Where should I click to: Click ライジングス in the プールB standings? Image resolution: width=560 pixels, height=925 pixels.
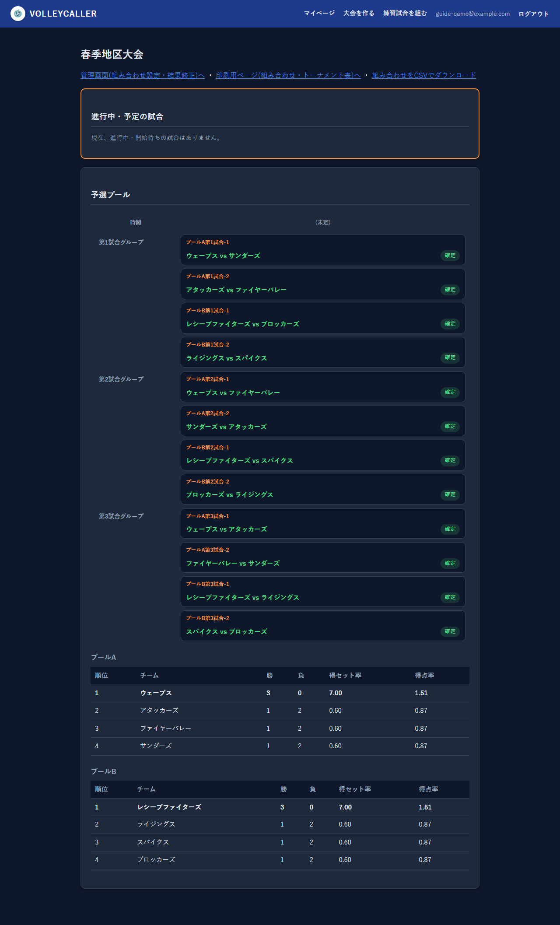156,824
